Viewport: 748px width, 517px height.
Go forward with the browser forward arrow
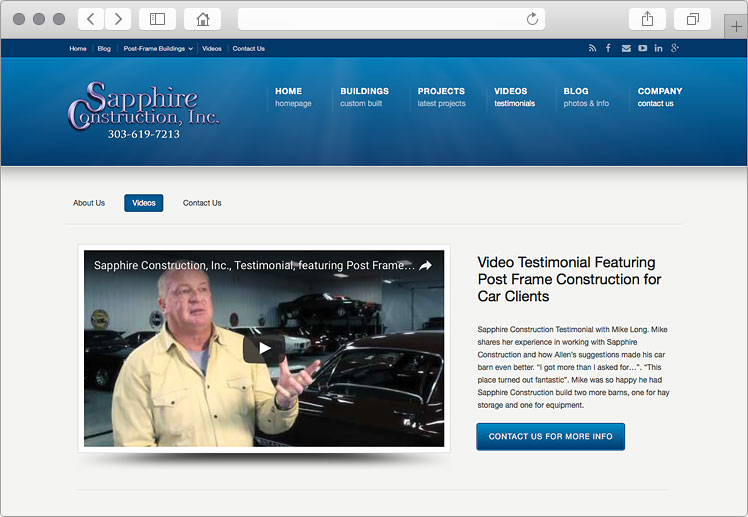118,19
